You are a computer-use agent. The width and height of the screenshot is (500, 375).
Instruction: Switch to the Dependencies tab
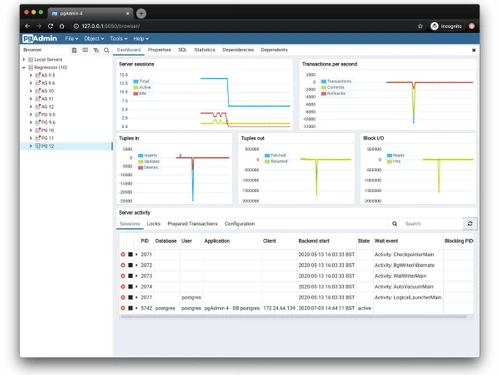(238, 50)
